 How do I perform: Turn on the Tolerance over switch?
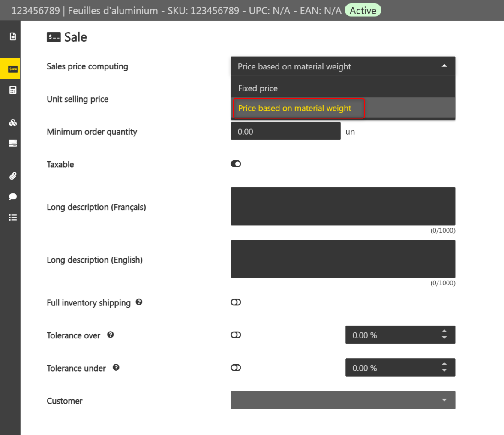(236, 335)
